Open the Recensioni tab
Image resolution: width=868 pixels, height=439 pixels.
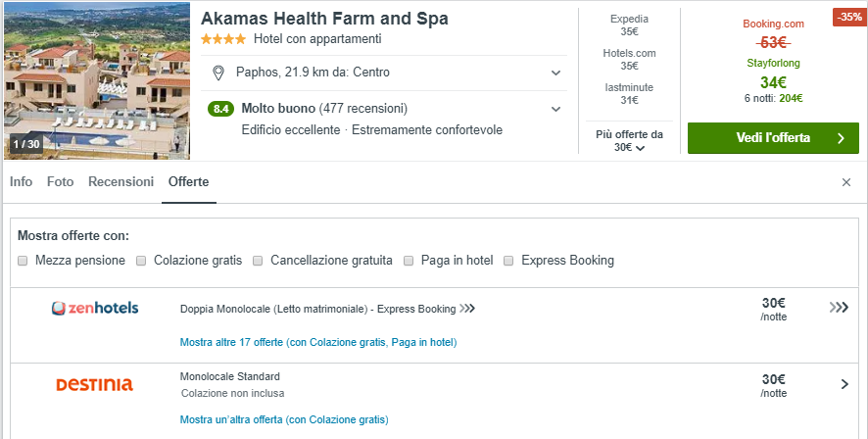[121, 182]
